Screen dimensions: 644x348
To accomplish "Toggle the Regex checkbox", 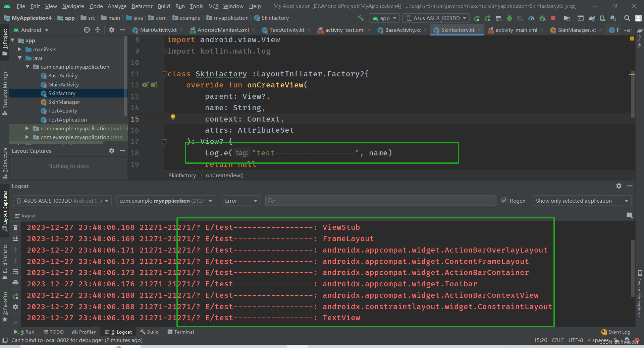I will [x=504, y=201].
